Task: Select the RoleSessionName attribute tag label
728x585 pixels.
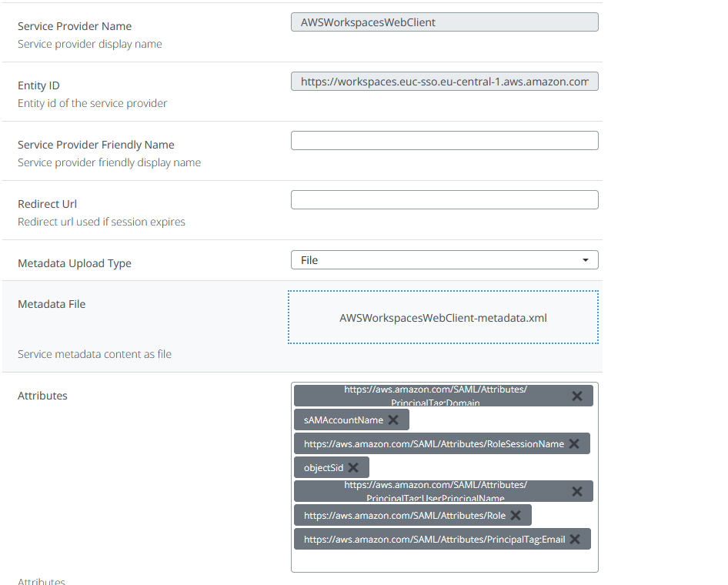Action: [x=433, y=443]
